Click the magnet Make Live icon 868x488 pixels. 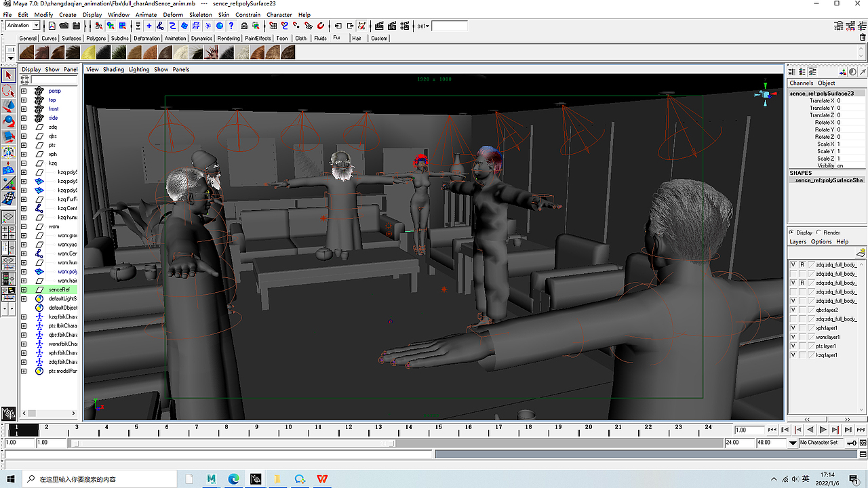321,26
